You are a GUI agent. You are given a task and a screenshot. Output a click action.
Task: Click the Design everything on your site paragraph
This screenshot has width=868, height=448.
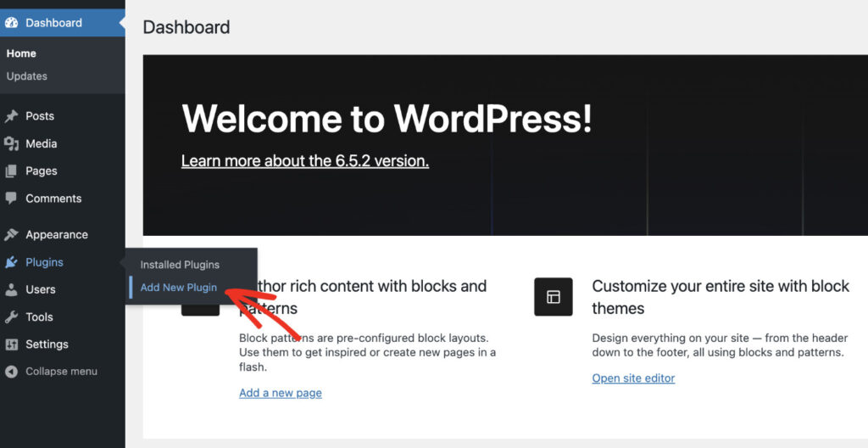(720, 344)
